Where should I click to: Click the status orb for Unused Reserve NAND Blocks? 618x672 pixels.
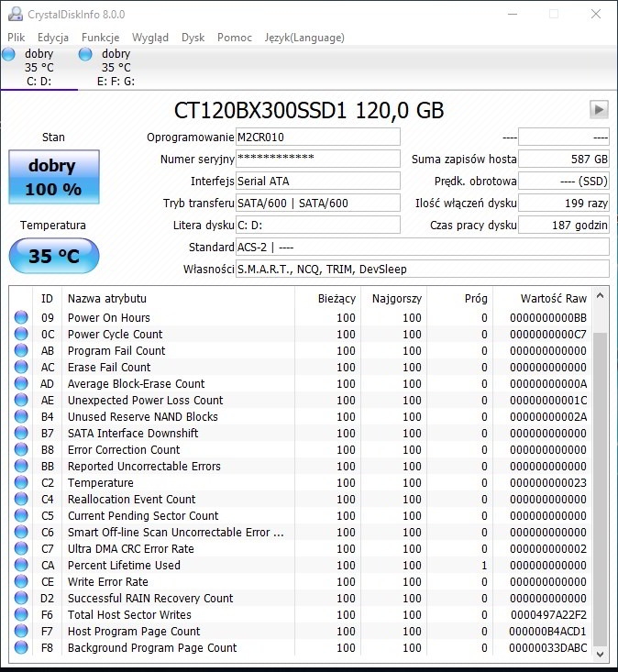coord(21,416)
